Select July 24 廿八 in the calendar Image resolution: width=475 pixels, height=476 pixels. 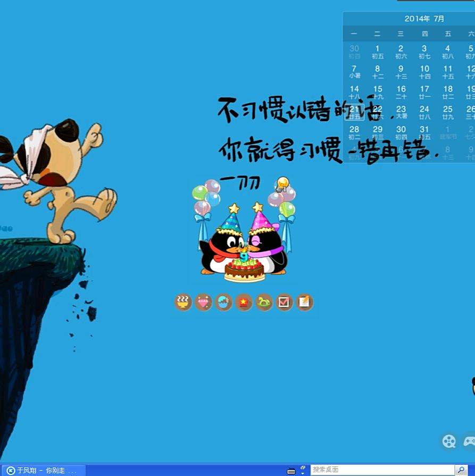pos(424,112)
